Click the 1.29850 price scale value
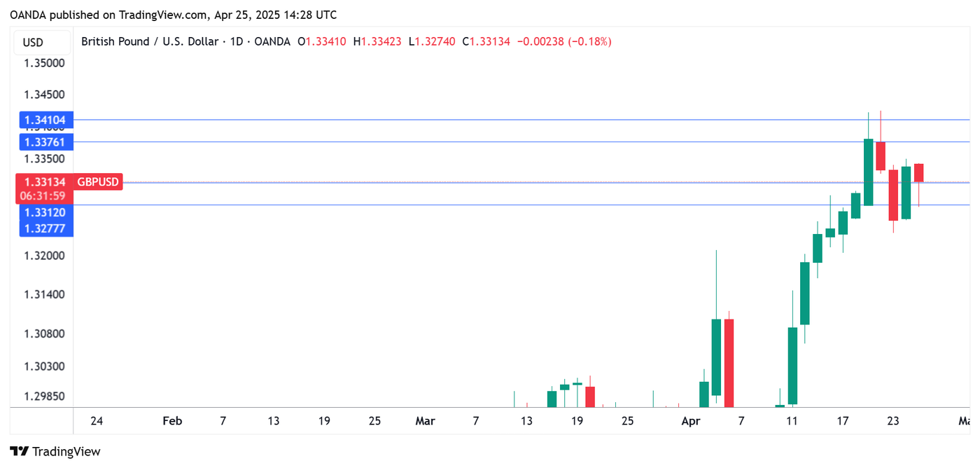Image resolution: width=980 pixels, height=468 pixels. tap(45, 397)
